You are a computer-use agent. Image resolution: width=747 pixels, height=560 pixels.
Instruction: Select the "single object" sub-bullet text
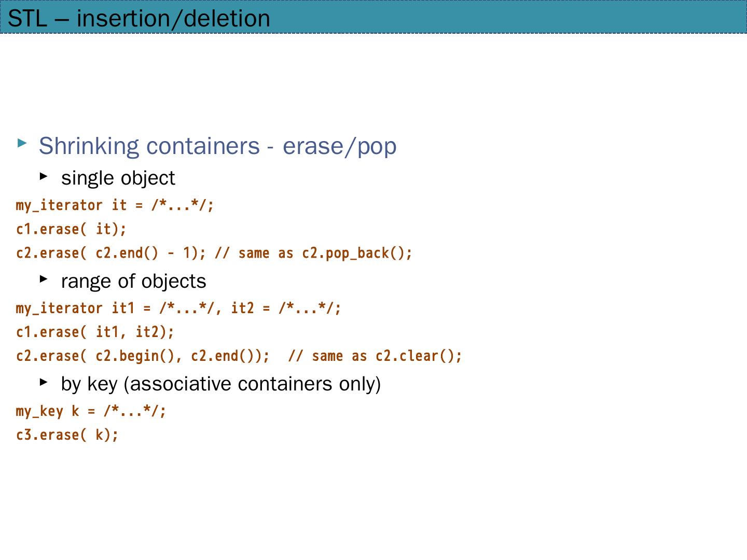(x=118, y=178)
